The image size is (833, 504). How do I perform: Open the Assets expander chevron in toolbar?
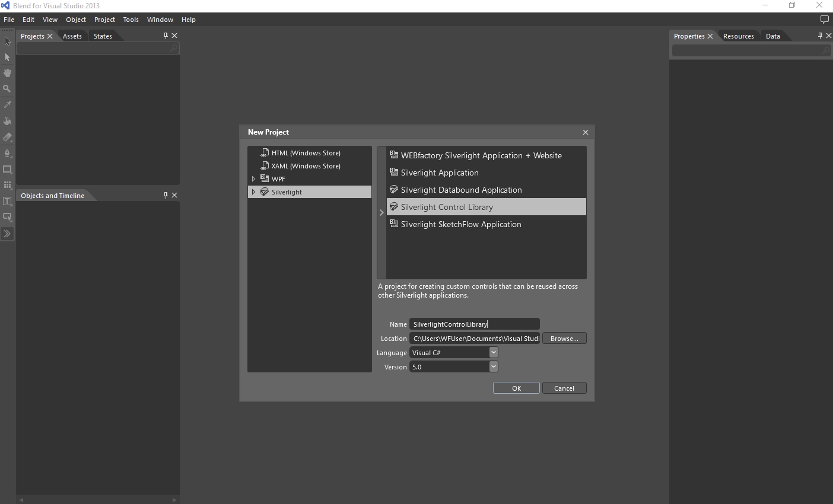[x=7, y=234]
